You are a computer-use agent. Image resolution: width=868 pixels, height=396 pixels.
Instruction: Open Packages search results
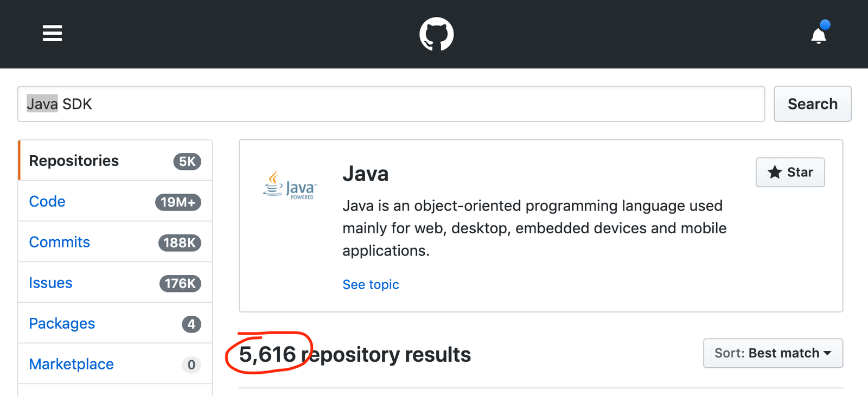point(62,324)
